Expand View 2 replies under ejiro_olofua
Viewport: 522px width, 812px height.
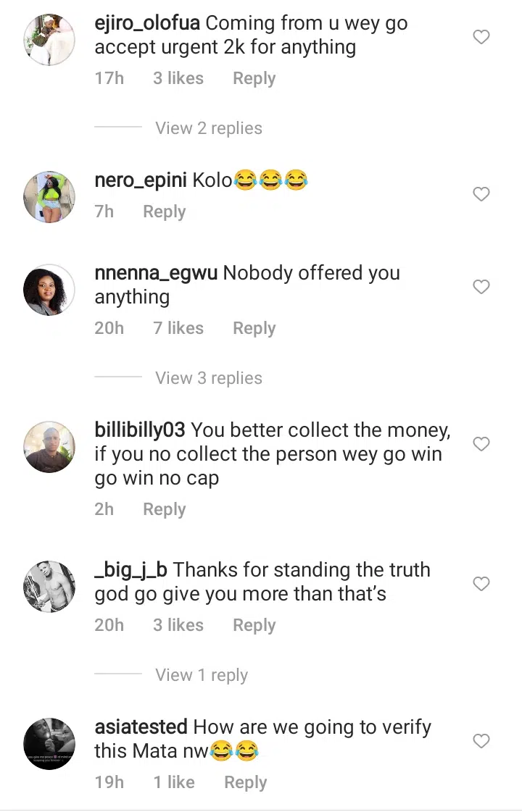click(x=209, y=128)
